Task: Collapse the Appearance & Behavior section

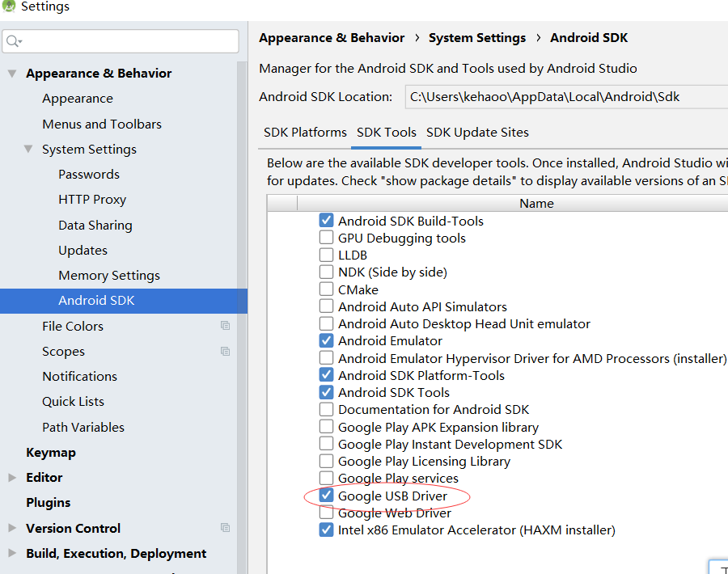Action: (x=12, y=74)
